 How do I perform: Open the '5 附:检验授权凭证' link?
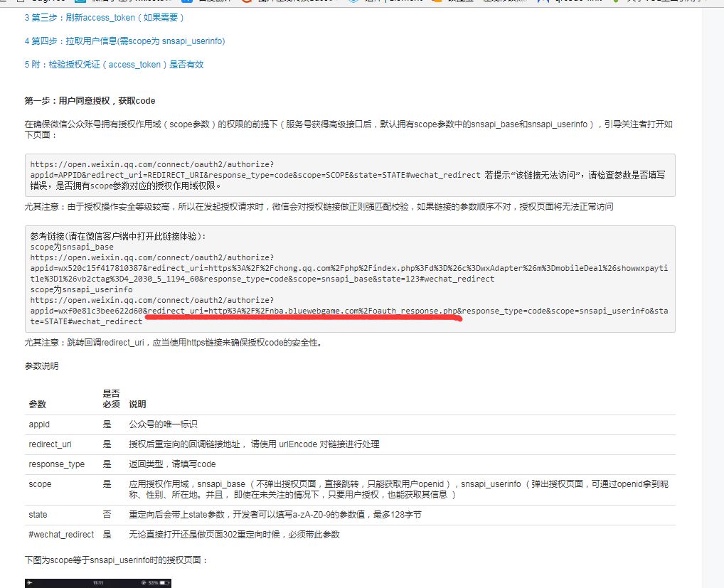[x=114, y=65]
